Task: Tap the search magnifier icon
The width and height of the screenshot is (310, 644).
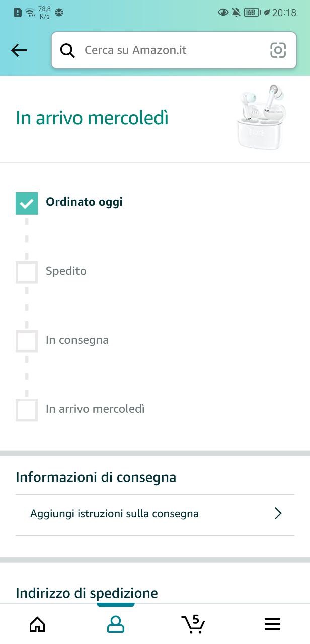Action: pyautogui.click(x=67, y=50)
